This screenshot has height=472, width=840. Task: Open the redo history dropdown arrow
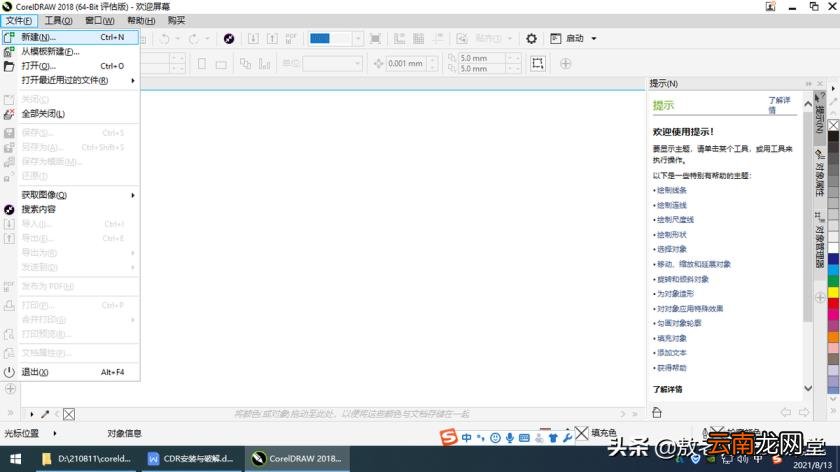pyautogui.click(x=207, y=39)
